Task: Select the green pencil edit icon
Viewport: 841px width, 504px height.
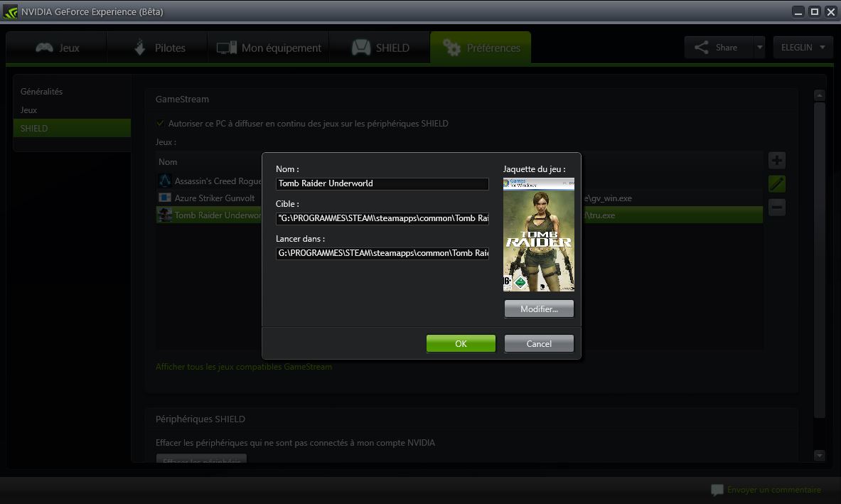Action: click(776, 183)
